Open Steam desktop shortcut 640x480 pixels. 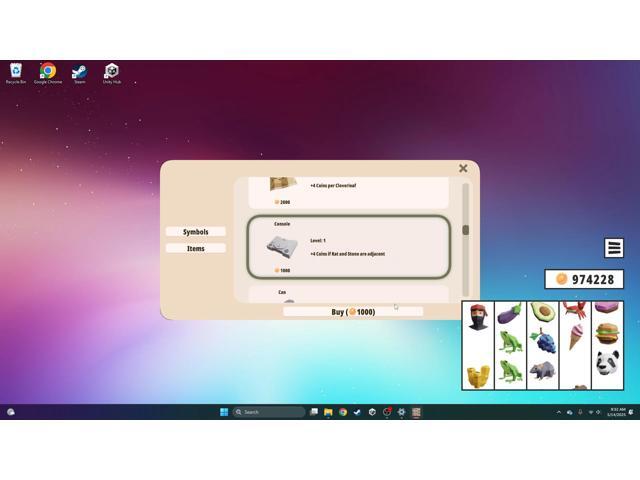79,73
